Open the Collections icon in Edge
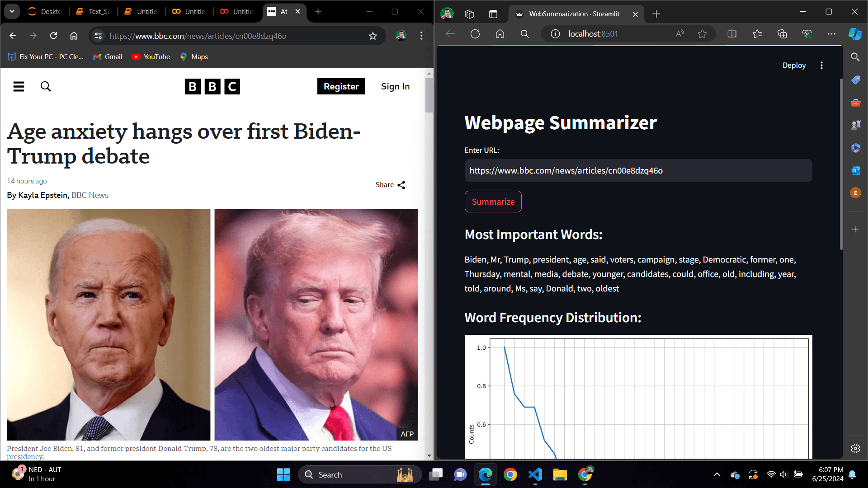Screen dimensions: 868x488 pos(782,33)
